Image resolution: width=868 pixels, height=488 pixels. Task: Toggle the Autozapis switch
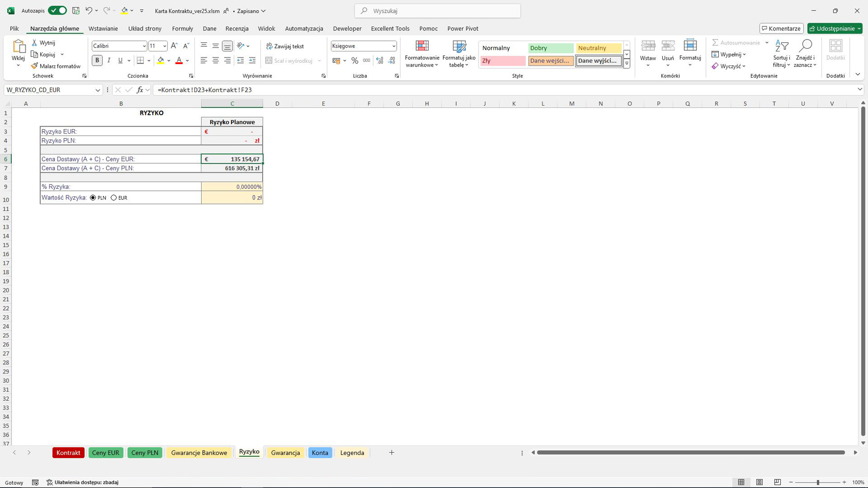pyautogui.click(x=57, y=11)
